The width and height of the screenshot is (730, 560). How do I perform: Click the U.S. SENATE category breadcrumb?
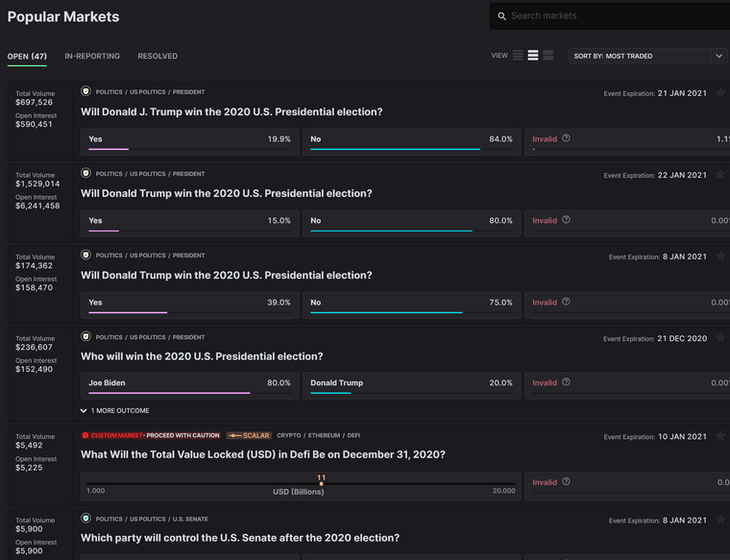pos(190,519)
